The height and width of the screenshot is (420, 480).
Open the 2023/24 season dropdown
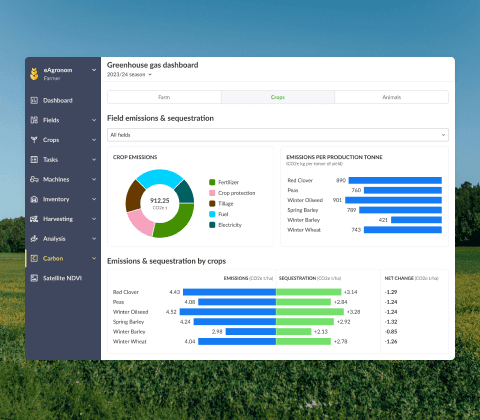tap(129, 75)
